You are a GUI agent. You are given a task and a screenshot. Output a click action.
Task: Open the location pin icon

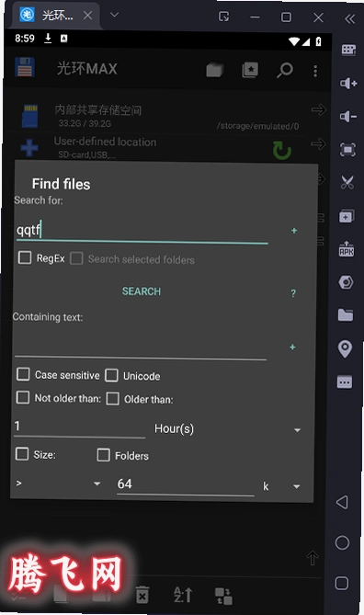coord(345,348)
